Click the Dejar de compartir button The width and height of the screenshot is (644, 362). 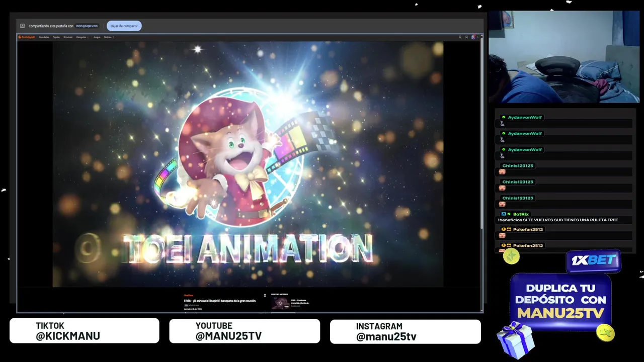(x=124, y=26)
